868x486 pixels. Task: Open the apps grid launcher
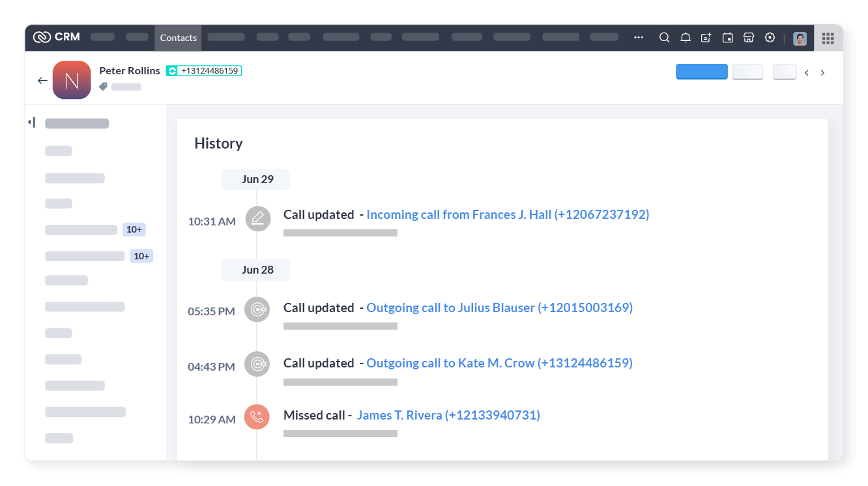click(828, 38)
